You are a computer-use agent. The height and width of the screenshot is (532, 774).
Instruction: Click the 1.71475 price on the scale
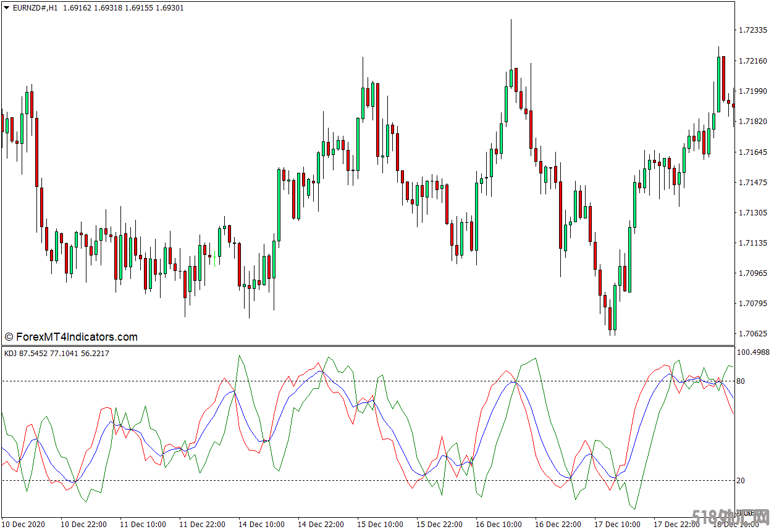752,182
